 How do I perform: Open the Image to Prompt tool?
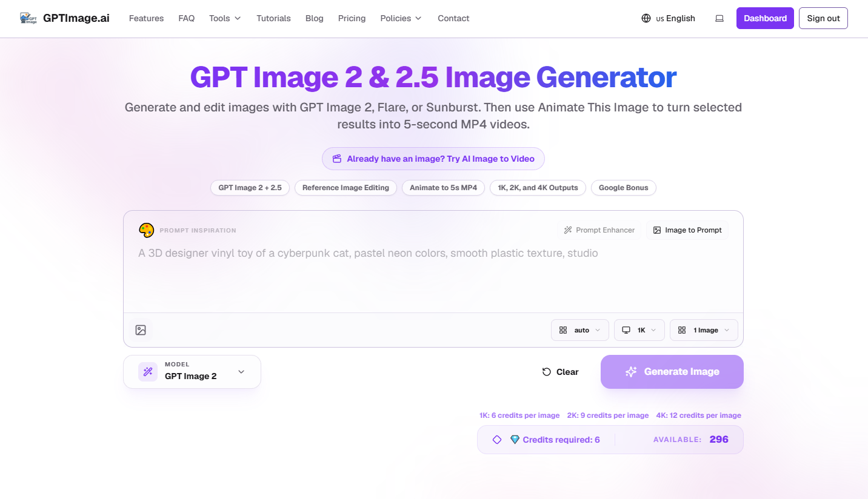687,230
